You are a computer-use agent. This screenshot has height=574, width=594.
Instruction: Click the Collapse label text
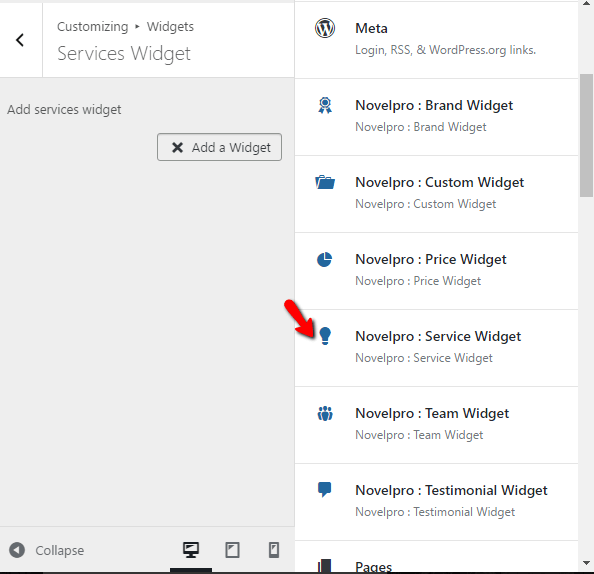[x=59, y=551]
